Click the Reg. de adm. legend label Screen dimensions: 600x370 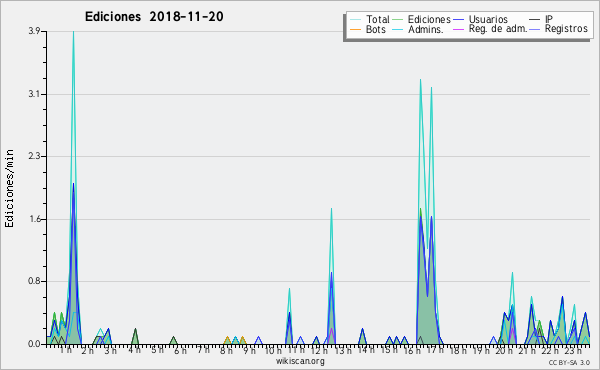[x=498, y=29]
